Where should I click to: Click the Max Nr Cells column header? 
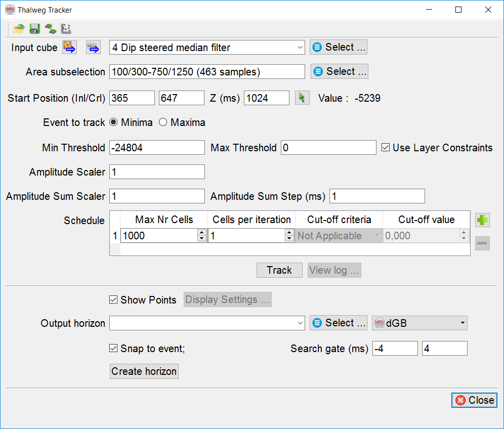(x=164, y=220)
